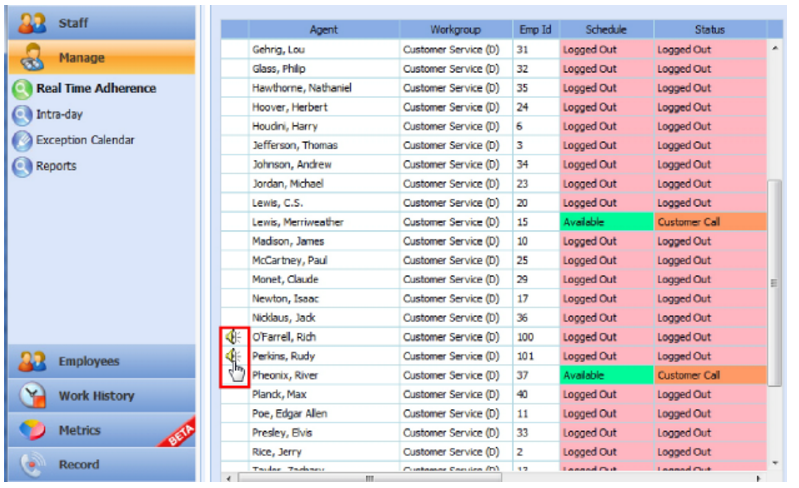
Task: Click the Schedule column header
Action: [x=606, y=30]
